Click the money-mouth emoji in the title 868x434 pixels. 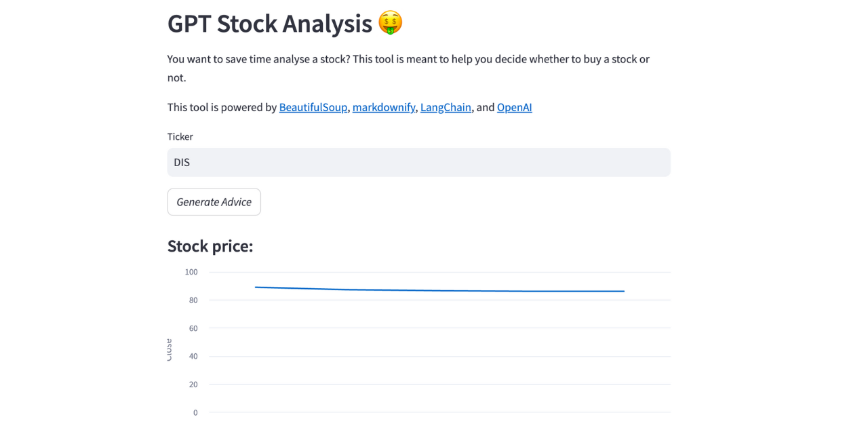coord(389,22)
